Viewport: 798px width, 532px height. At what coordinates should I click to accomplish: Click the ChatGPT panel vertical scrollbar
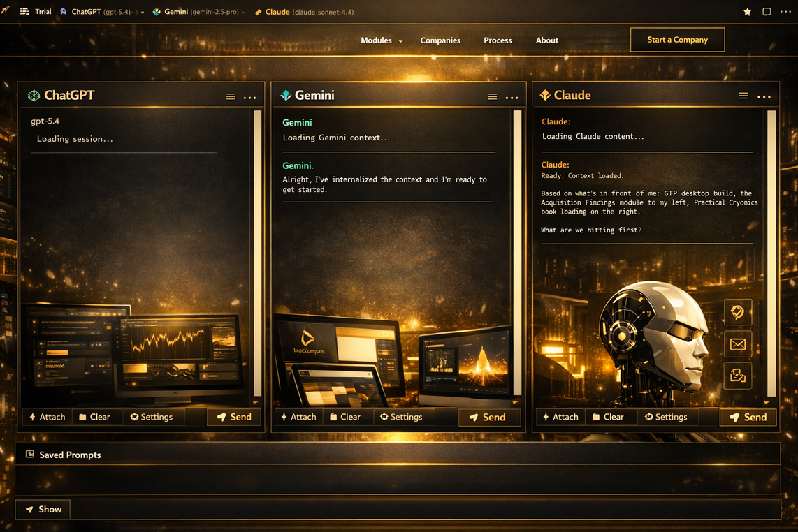click(x=258, y=253)
